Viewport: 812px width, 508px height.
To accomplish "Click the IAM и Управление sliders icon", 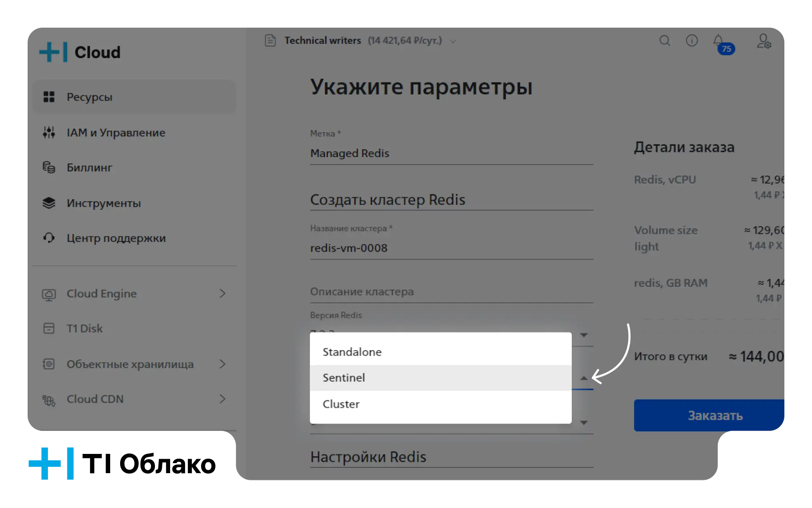I will click(x=49, y=132).
